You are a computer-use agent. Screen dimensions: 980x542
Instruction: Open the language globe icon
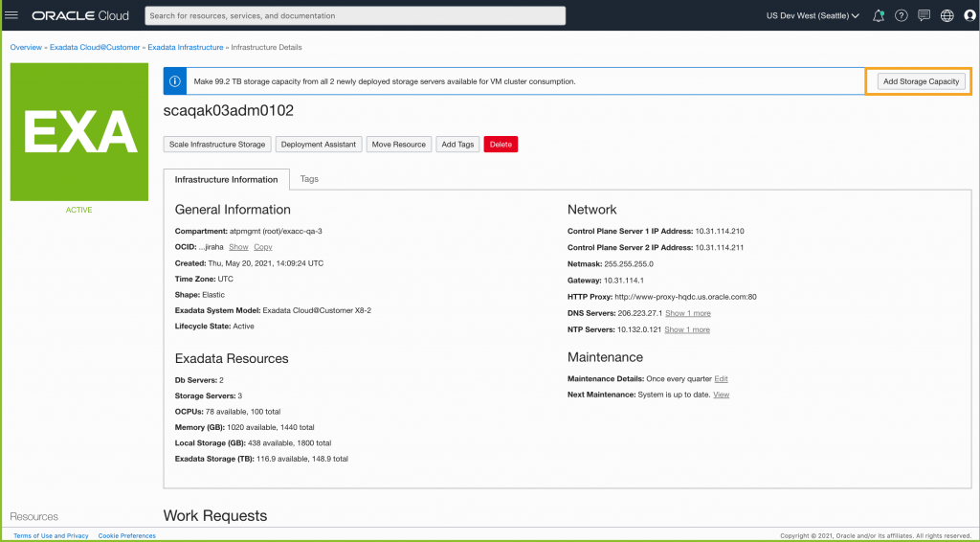pos(947,15)
